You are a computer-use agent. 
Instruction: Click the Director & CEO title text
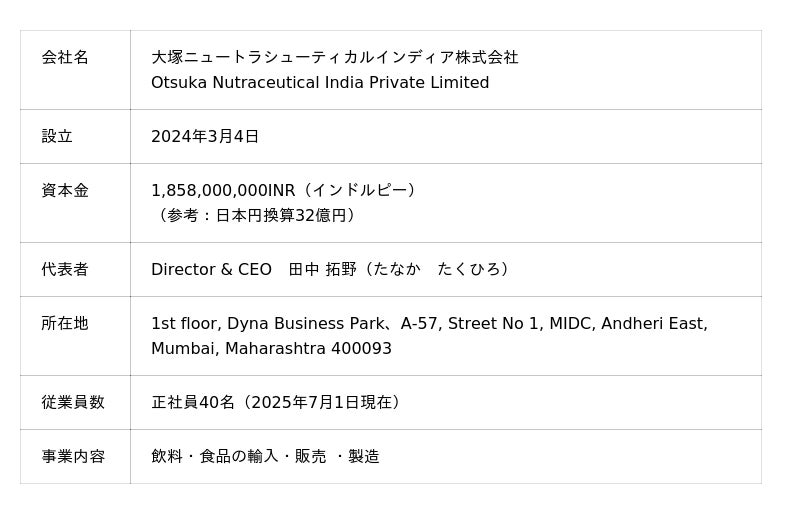tap(211, 270)
